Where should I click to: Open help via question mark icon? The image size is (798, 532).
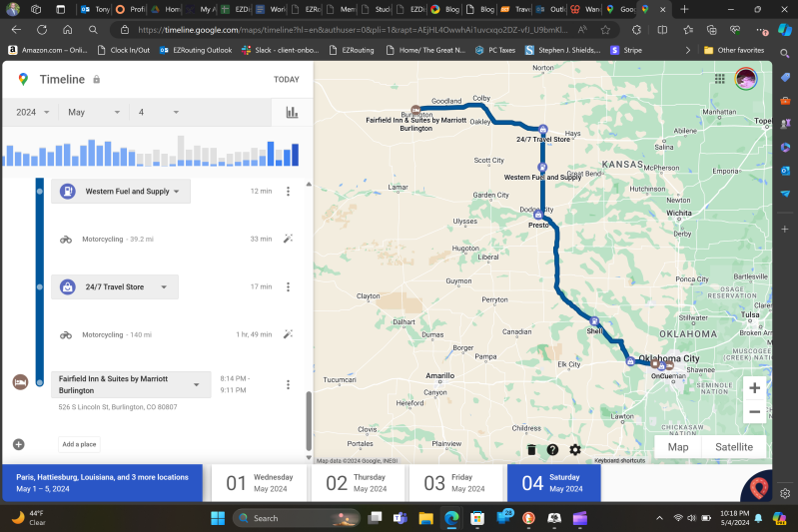(x=552, y=449)
